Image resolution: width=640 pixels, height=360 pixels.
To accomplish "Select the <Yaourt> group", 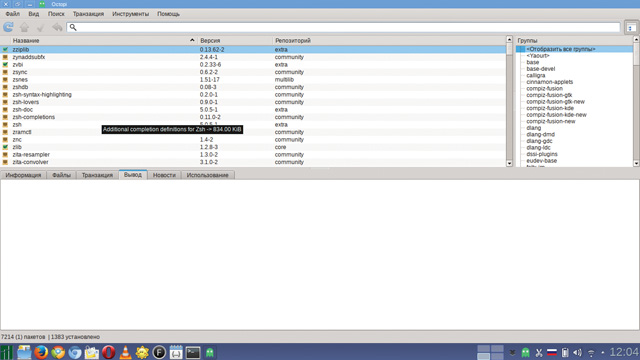I will [x=538, y=56].
